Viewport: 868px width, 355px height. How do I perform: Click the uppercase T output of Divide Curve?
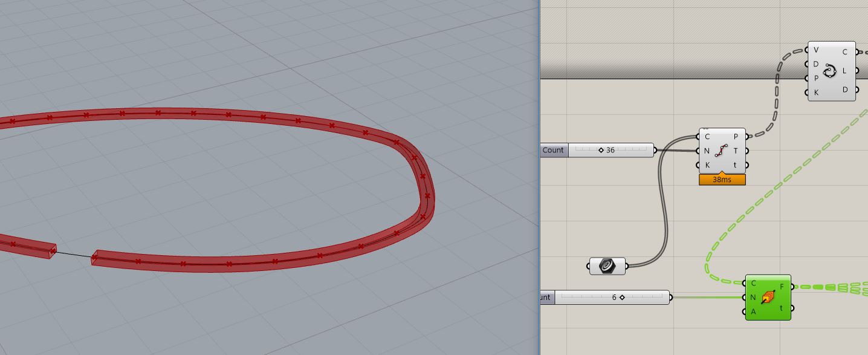[x=736, y=151]
